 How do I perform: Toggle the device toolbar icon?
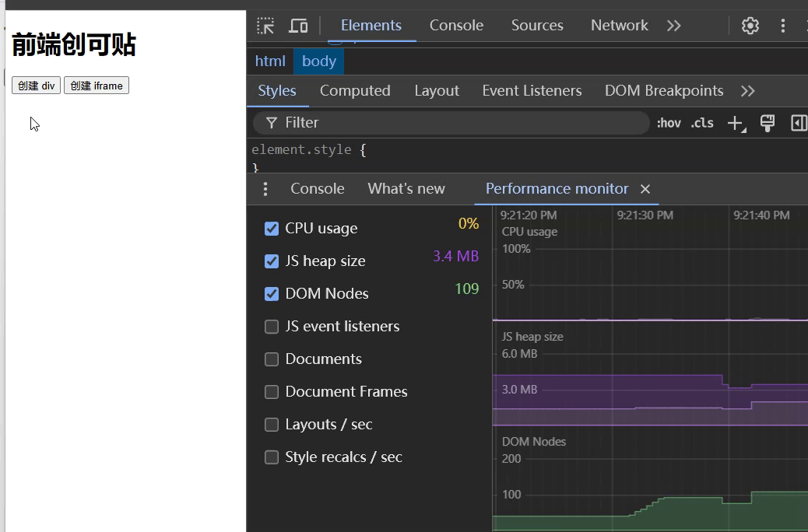(298, 26)
